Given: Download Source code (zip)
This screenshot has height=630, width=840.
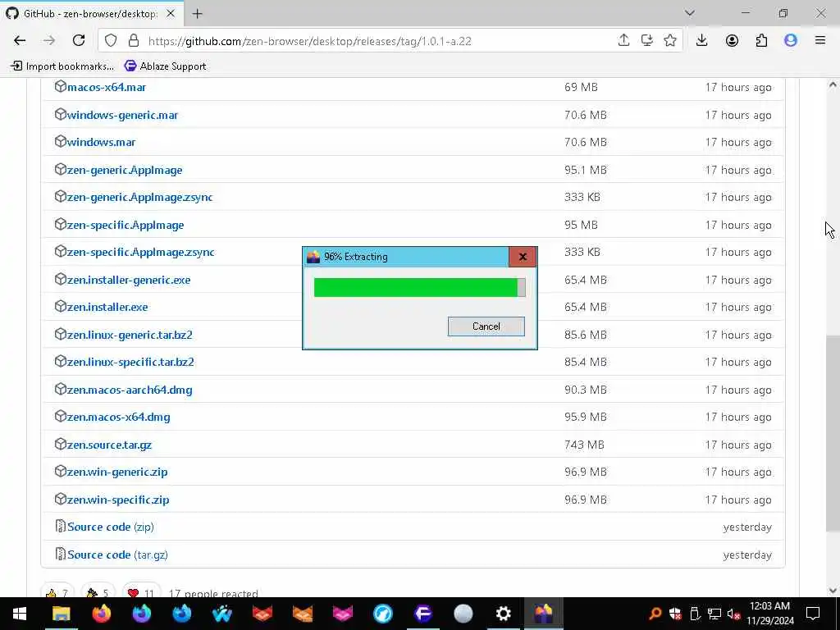Looking at the screenshot, I should tap(111, 527).
